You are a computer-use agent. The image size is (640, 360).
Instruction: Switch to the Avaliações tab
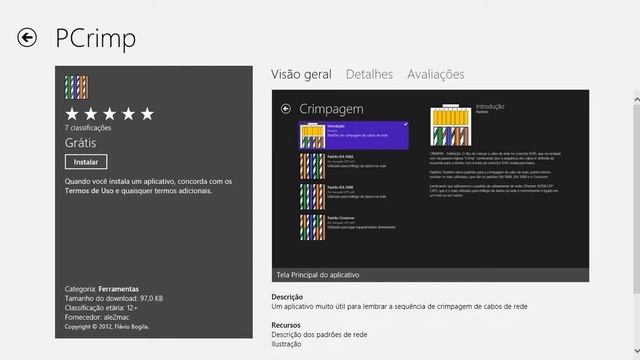(436, 74)
